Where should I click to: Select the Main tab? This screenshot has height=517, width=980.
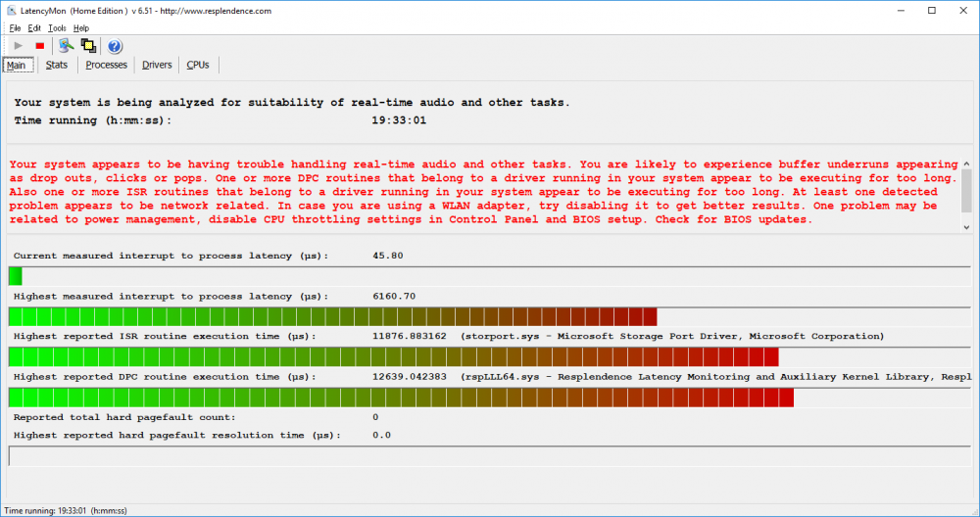pos(18,65)
